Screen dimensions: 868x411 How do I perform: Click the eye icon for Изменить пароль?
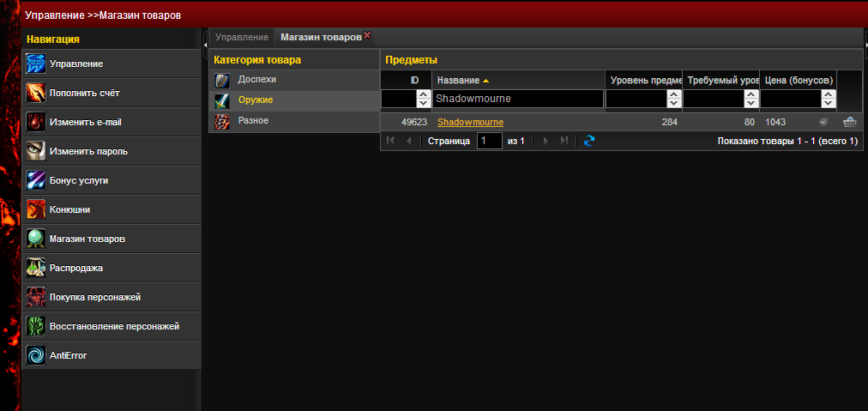tap(35, 151)
